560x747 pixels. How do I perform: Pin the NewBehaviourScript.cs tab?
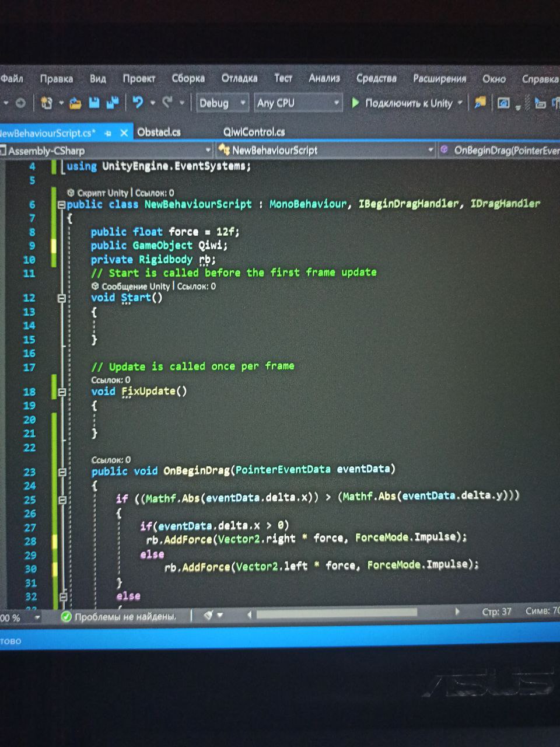107,134
